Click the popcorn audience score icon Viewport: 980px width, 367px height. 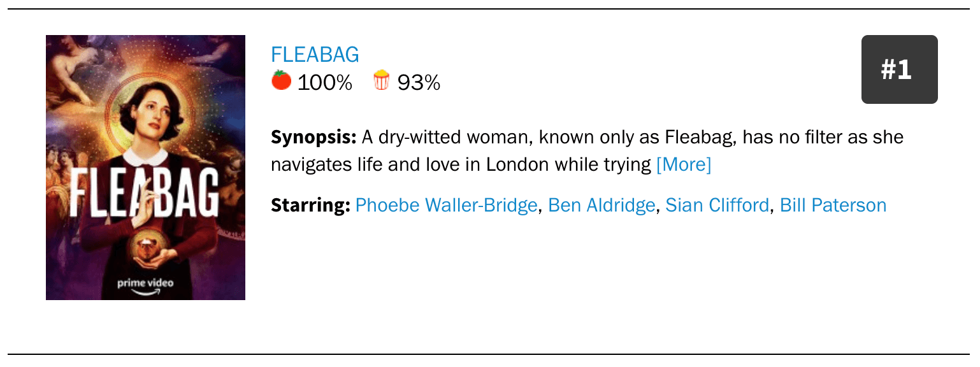tap(381, 81)
